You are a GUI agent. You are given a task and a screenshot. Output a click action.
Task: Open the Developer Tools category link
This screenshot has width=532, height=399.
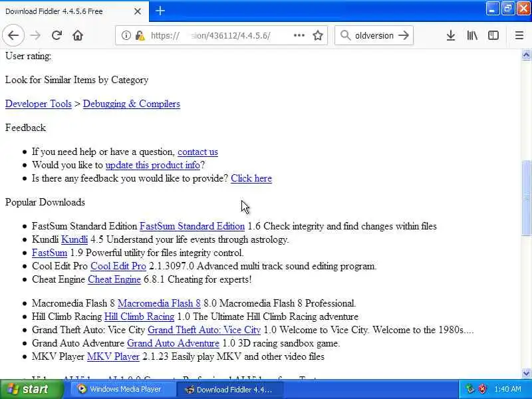tap(39, 104)
